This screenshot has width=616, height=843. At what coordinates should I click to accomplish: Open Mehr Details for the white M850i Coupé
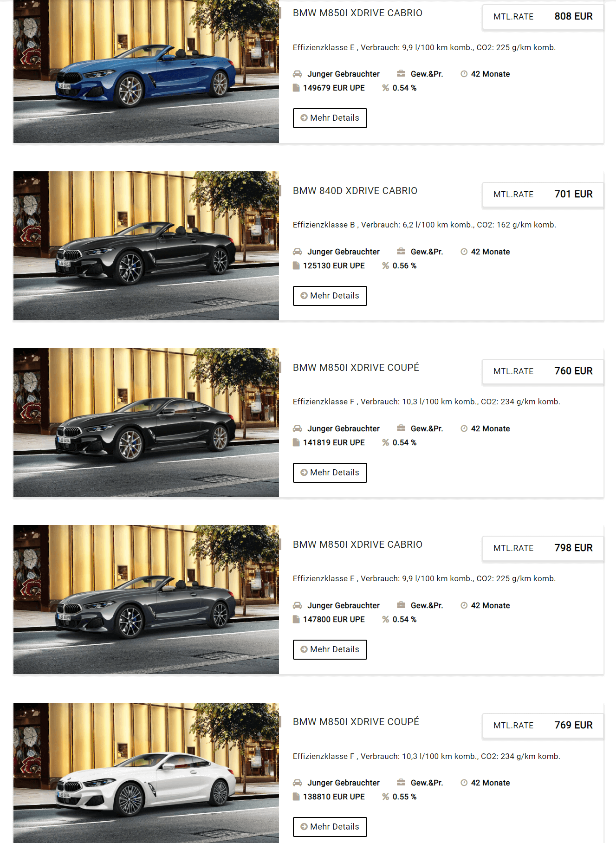point(330,827)
